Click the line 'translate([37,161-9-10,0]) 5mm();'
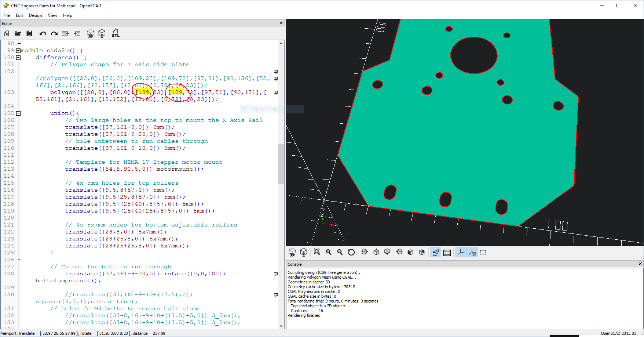 125,148
